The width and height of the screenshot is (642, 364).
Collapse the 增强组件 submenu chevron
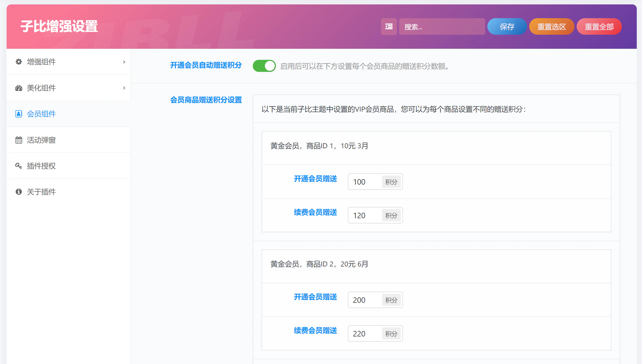click(x=124, y=62)
